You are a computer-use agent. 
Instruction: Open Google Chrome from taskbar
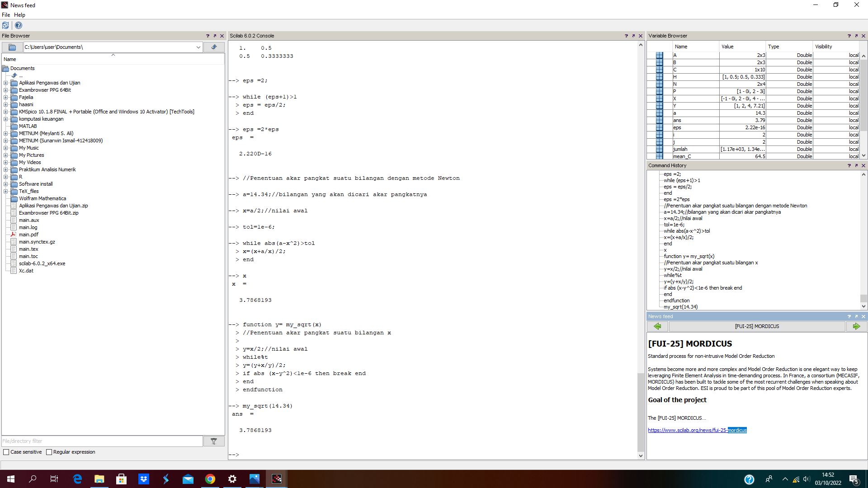point(210,479)
